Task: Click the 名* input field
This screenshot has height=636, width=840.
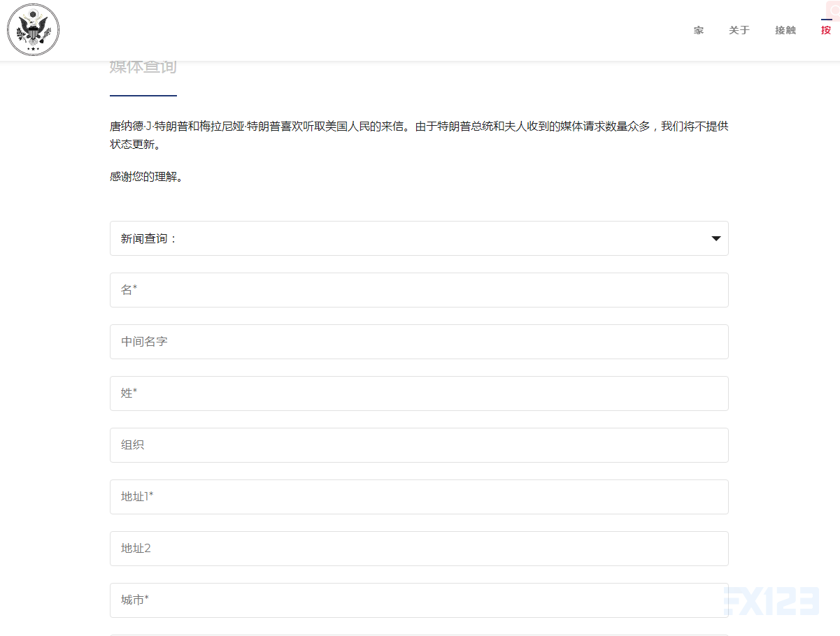Action: point(419,290)
